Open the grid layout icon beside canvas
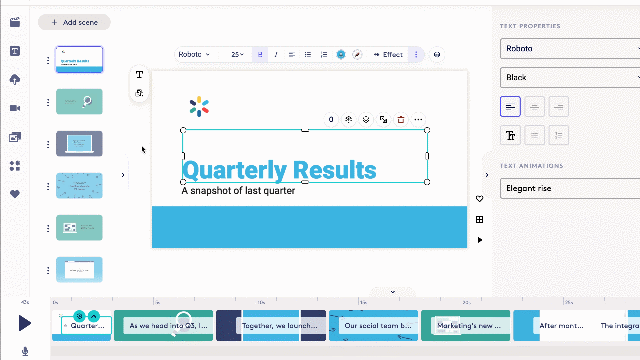 [x=480, y=220]
